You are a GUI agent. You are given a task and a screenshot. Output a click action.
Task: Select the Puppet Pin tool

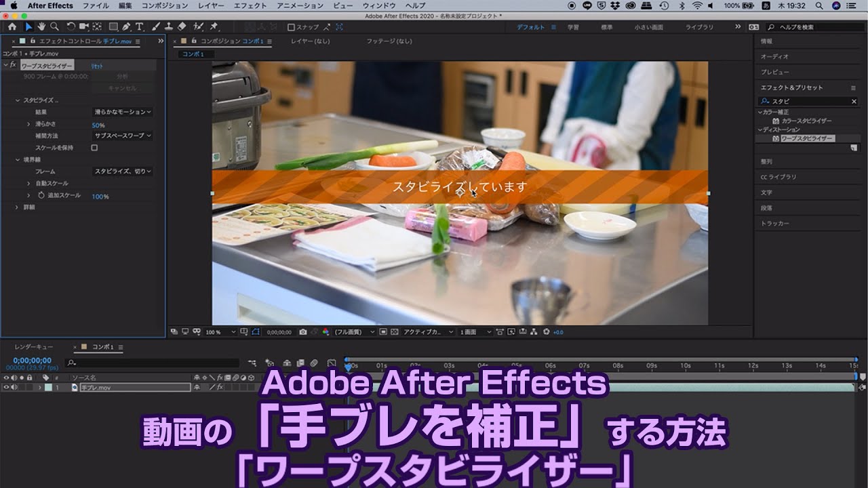[214, 27]
